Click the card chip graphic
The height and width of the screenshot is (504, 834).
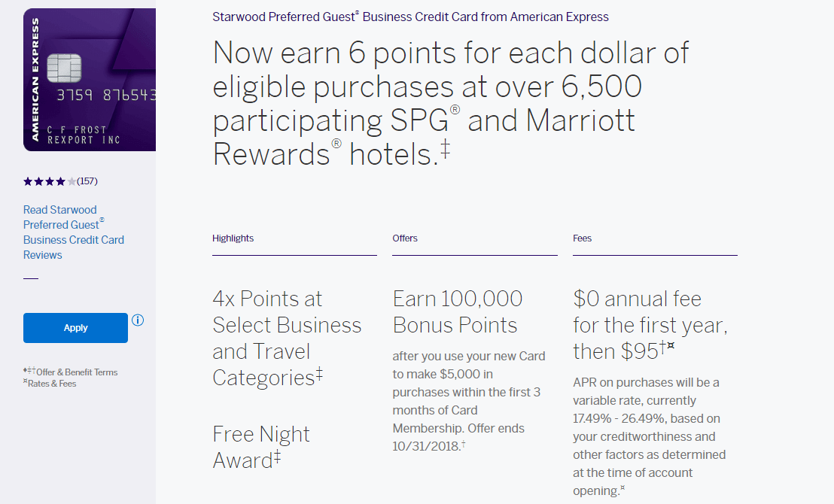[x=64, y=68]
